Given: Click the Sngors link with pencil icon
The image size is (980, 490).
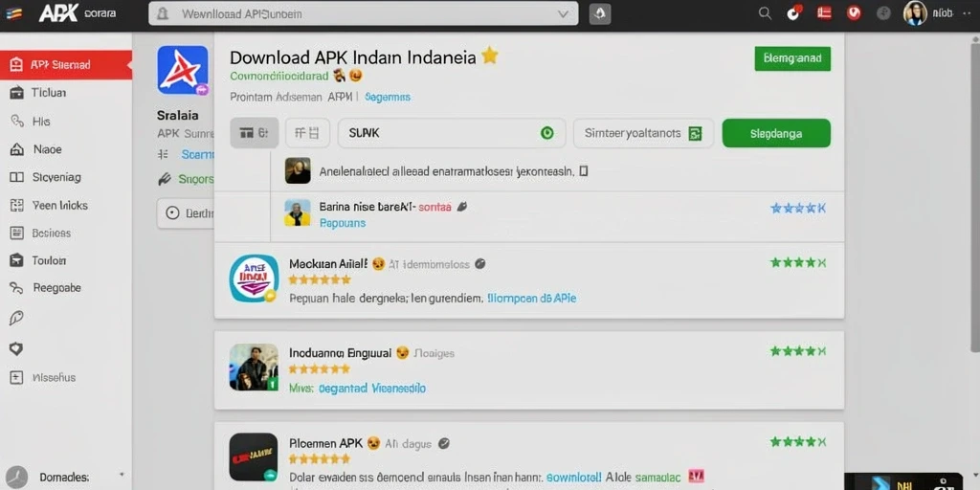Looking at the screenshot, I should coord(196,179).
